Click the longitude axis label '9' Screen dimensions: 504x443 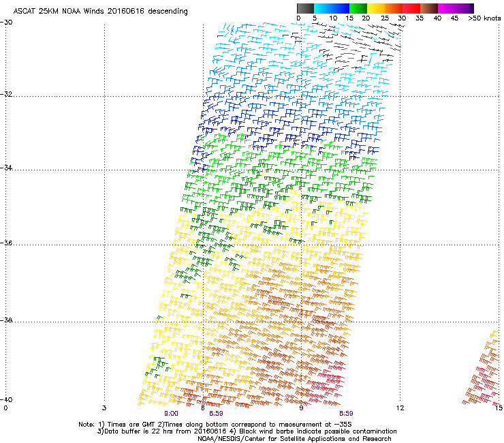click(301, 408)
